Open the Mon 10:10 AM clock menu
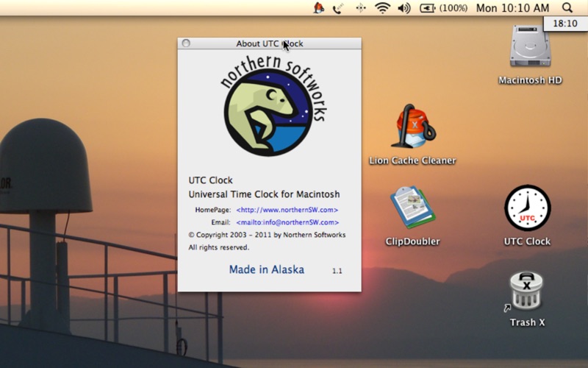 coord(512,8)
